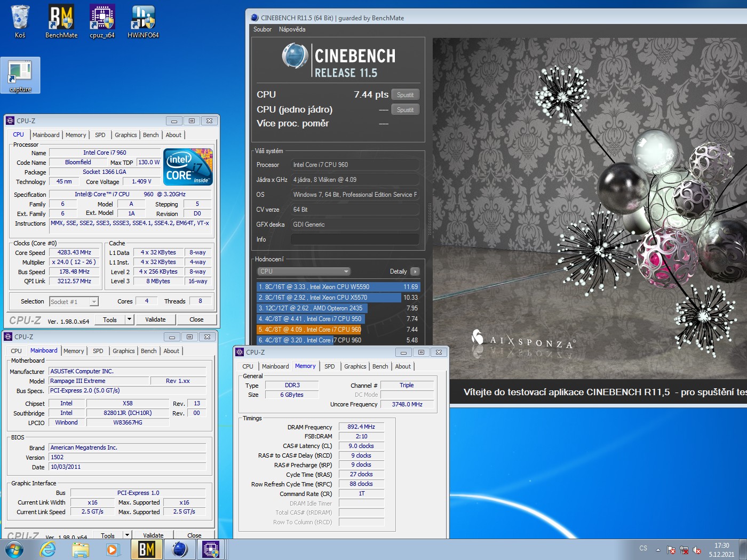The width and height of the screenshot is (747, 560).
Task: Select the capture desktop shortcut
Action: (x=20, y=75)
